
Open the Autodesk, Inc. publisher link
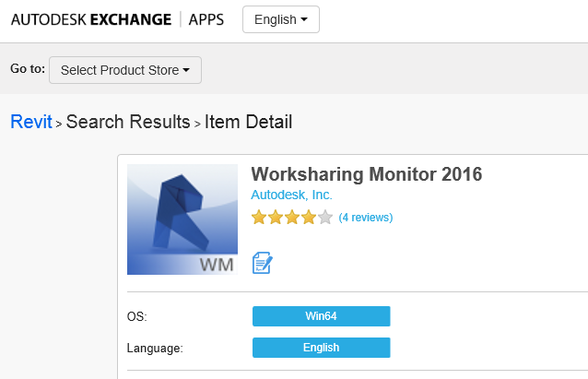pos(291,195)
